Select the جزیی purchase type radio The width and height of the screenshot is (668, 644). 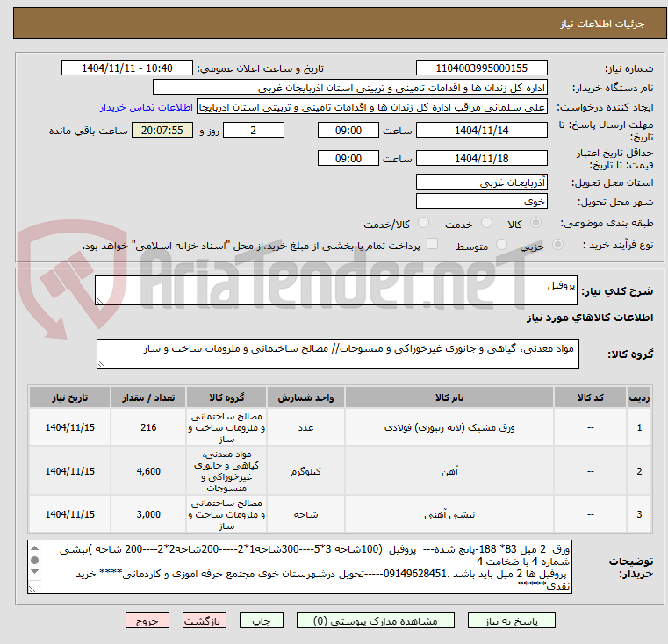coord(557,245)
